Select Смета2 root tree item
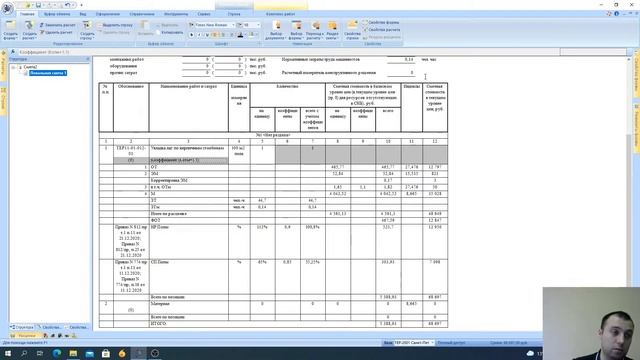640x360 pixels. click(30, 67)
